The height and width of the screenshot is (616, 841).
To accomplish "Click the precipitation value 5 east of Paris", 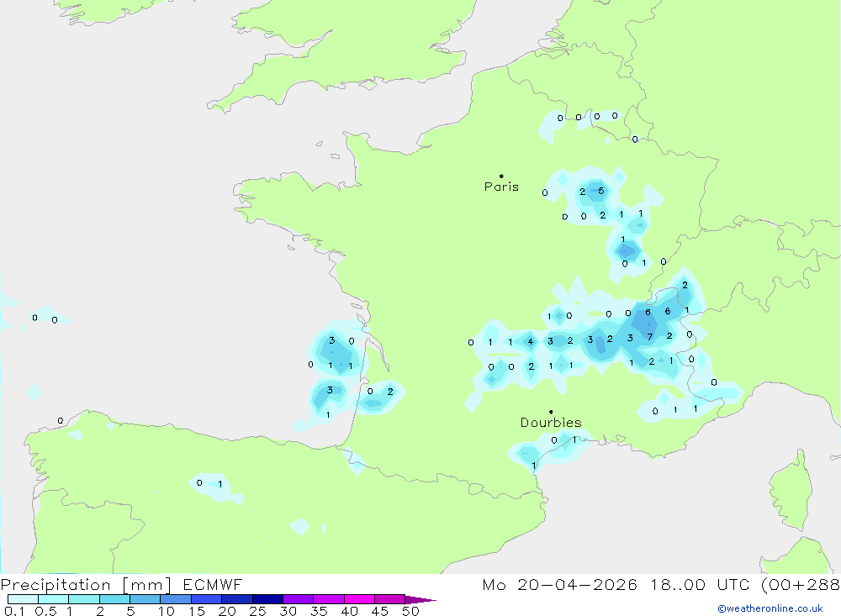I will 600,191.
